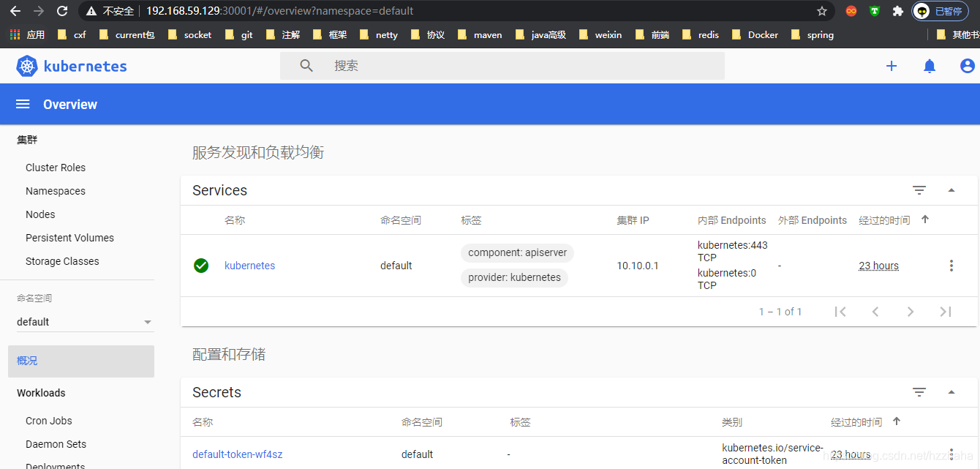Open the socket bookmark folder
This screenshot has width=980, height=469.
point(189,34)
